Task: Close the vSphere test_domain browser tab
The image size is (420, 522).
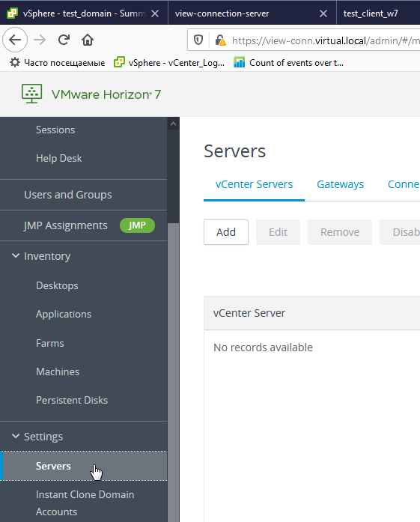Action: coord(155,13)
